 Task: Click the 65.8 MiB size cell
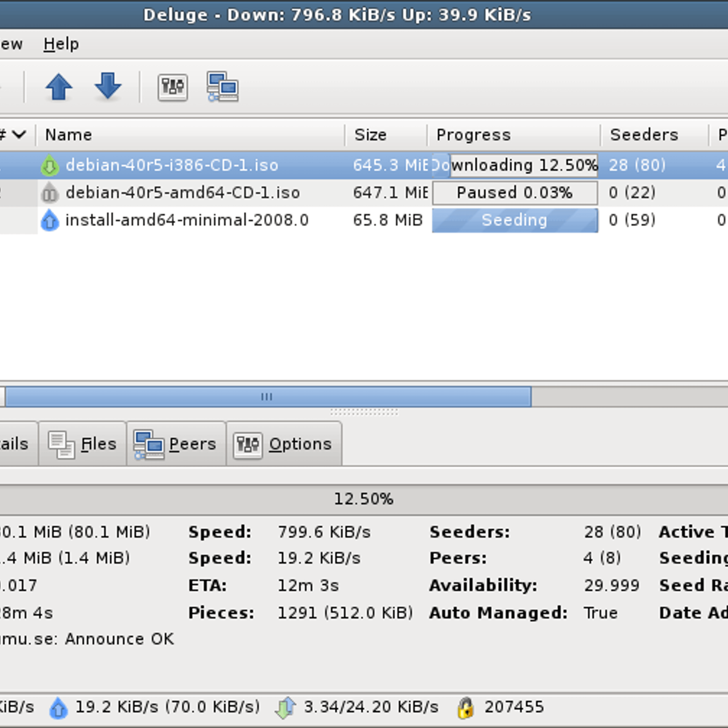[x=388, y=220]
